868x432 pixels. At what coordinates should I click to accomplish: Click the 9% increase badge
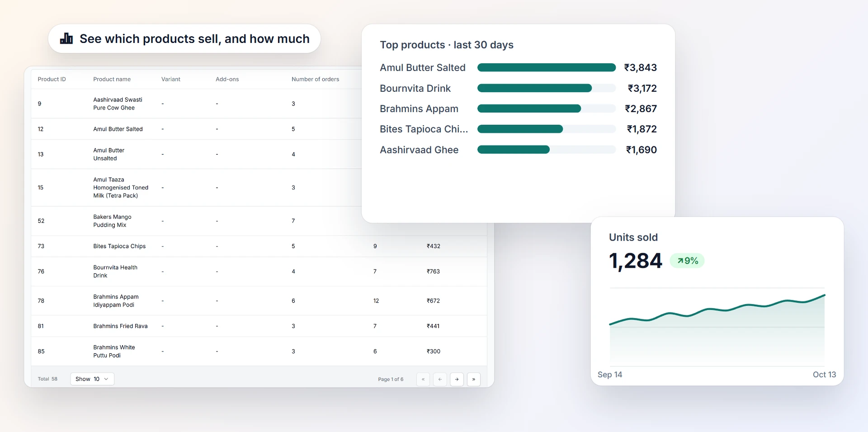(687, 261)
